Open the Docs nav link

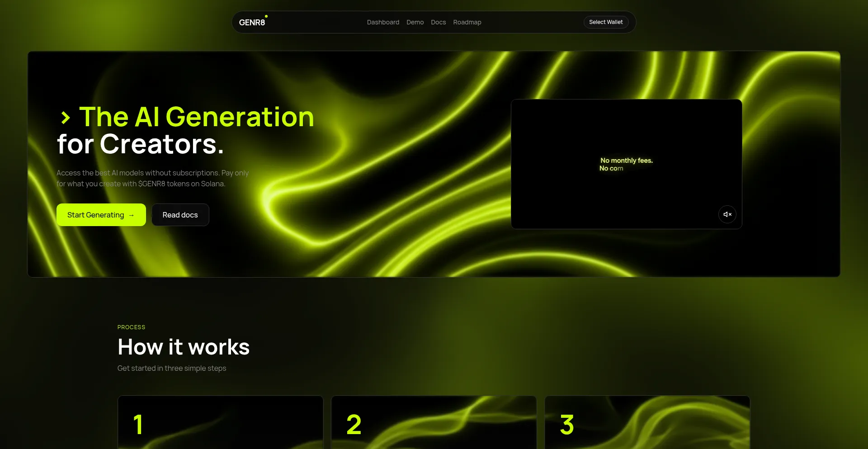click(438, 22)
